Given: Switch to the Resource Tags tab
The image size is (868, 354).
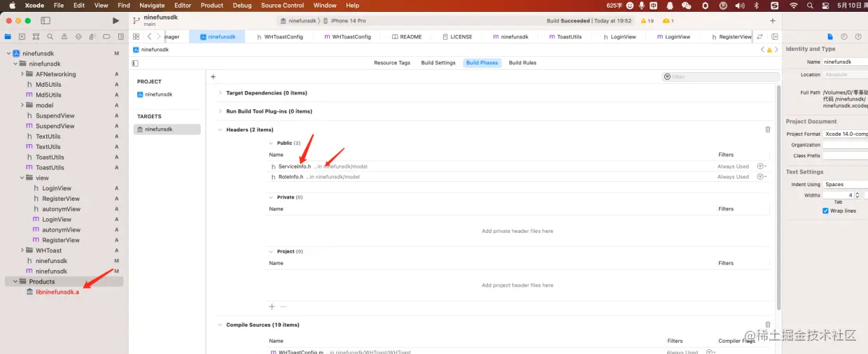Looking at the screenshot, I should click(392, 63).
